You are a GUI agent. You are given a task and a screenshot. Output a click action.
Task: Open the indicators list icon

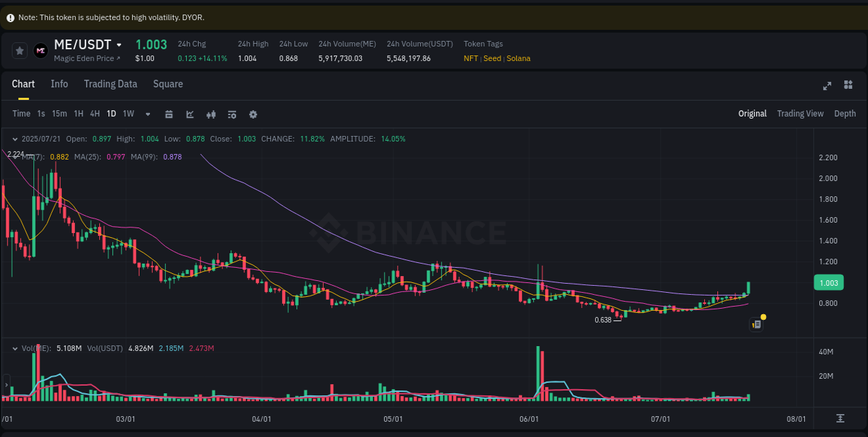pos(232,114)
